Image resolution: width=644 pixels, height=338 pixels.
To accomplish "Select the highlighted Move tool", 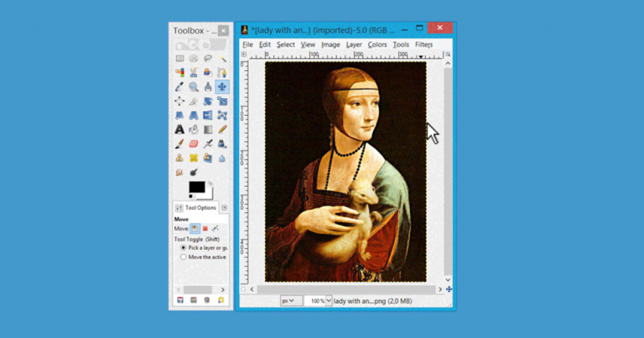I will [222, 86].
